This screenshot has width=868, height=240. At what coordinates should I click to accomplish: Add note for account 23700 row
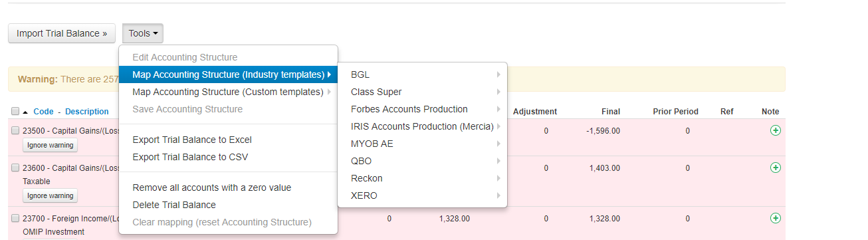[x=775, y=218]
